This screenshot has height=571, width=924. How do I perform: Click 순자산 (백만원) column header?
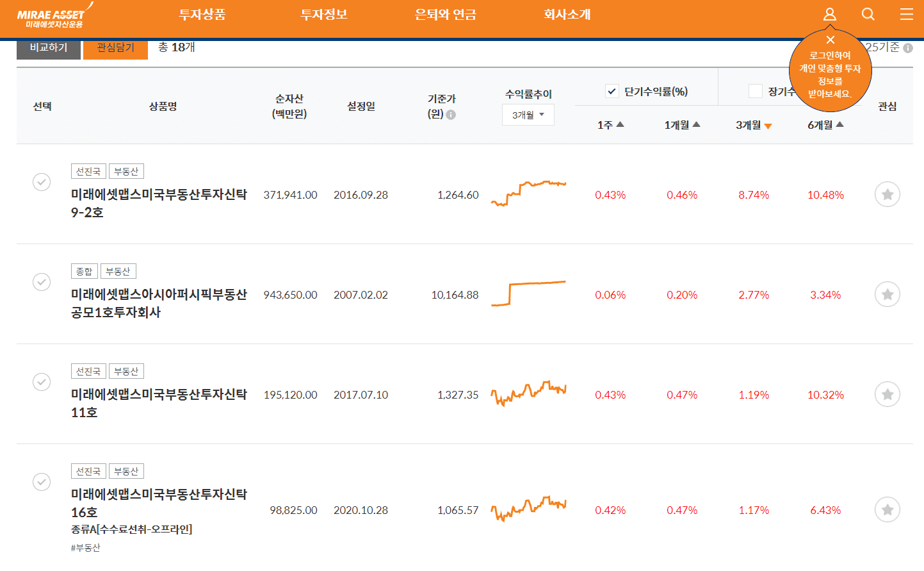coord(289,106)
